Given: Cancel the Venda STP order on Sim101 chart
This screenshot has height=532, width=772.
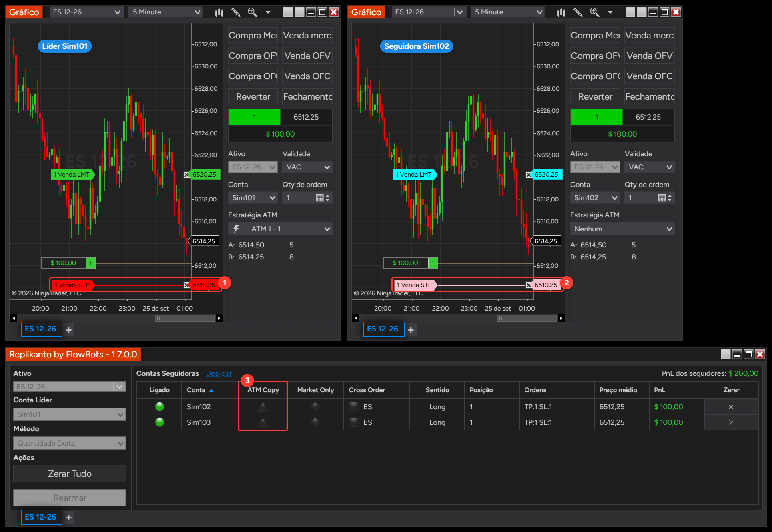Looking at the screenshot, I should pyautogui.click(x=186, y=285).
